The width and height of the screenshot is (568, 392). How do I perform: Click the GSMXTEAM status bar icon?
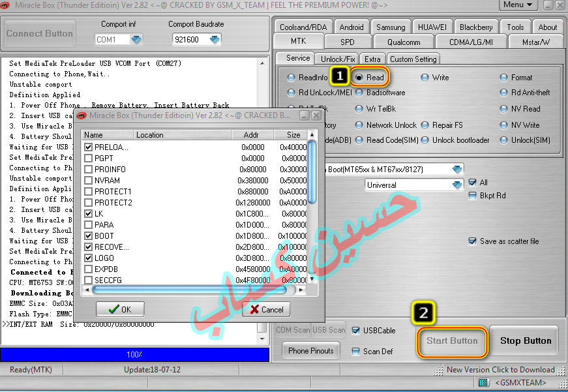click(483, 383)
